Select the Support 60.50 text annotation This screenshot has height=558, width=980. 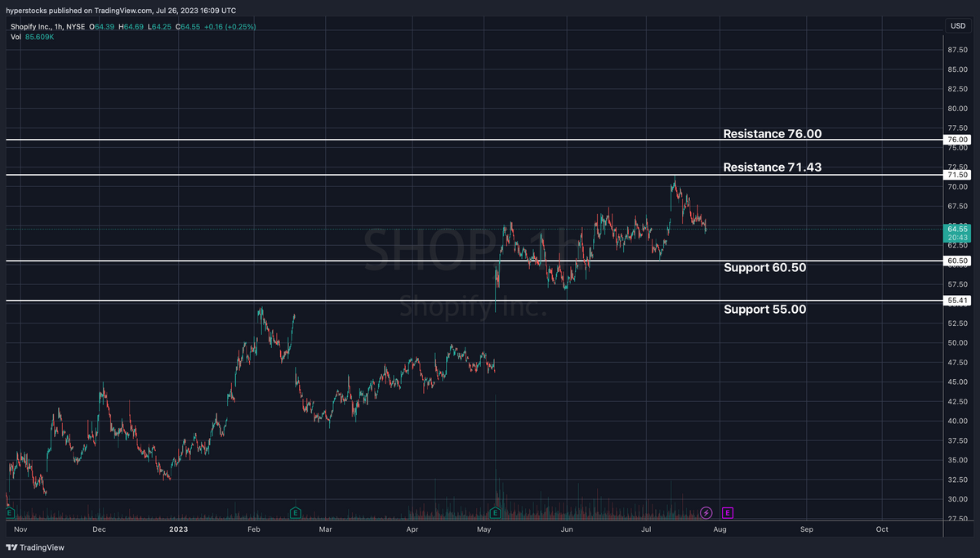(764, 267)
